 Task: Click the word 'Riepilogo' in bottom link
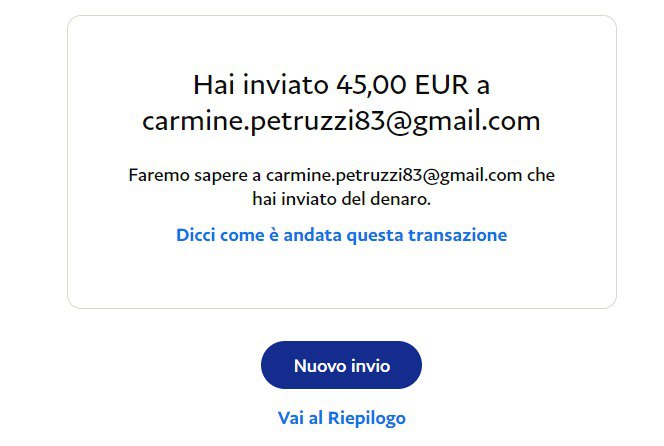pos(367,418)
